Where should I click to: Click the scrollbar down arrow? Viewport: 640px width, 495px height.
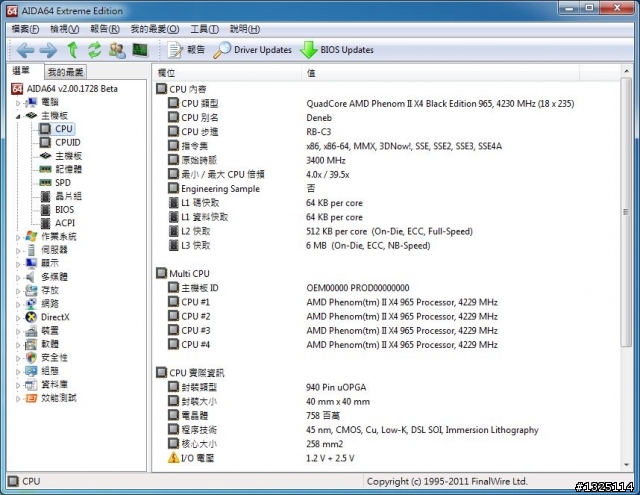[x=626, y=465]
